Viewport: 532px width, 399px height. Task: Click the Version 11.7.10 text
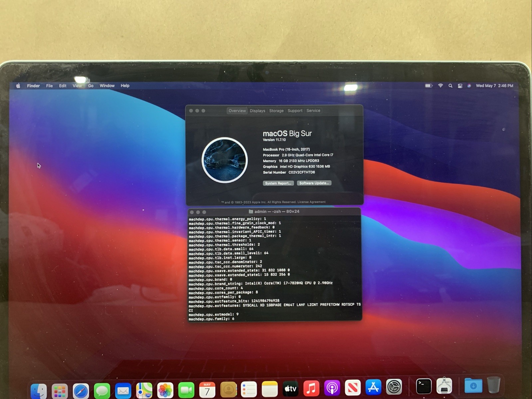(x=274, y=140)
